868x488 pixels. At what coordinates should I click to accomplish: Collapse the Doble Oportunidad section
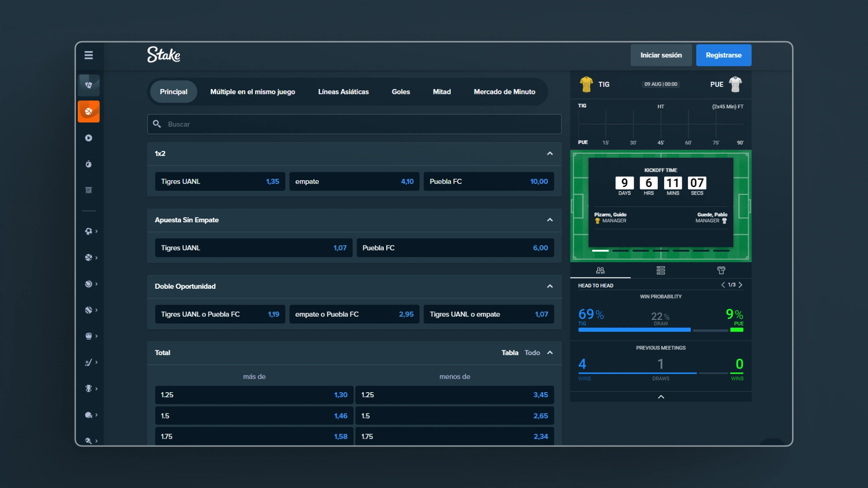(x=550, y=286)
